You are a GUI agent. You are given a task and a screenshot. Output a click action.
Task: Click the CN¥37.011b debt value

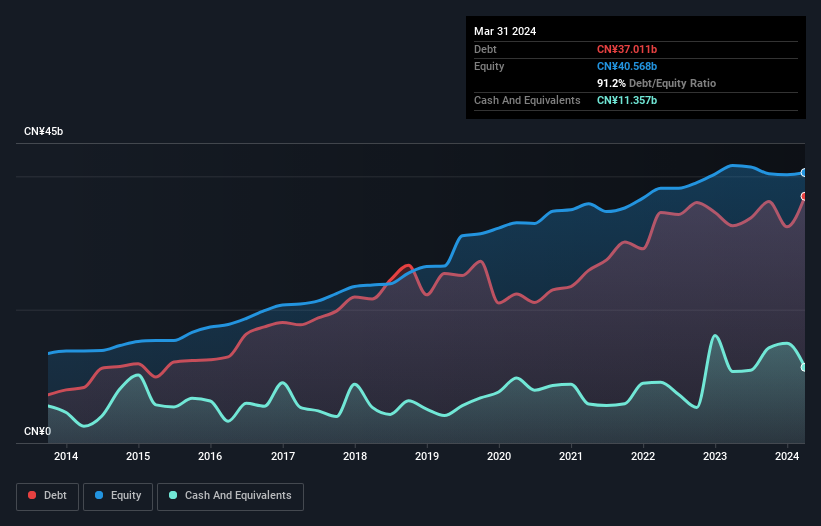click(627, 49)
